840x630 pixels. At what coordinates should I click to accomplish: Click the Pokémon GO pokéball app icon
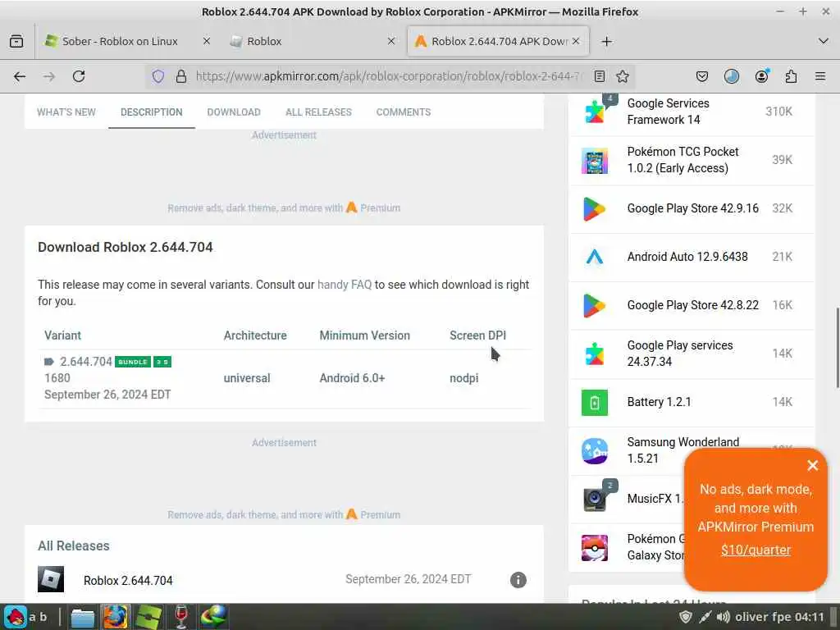tap(595, 547)
